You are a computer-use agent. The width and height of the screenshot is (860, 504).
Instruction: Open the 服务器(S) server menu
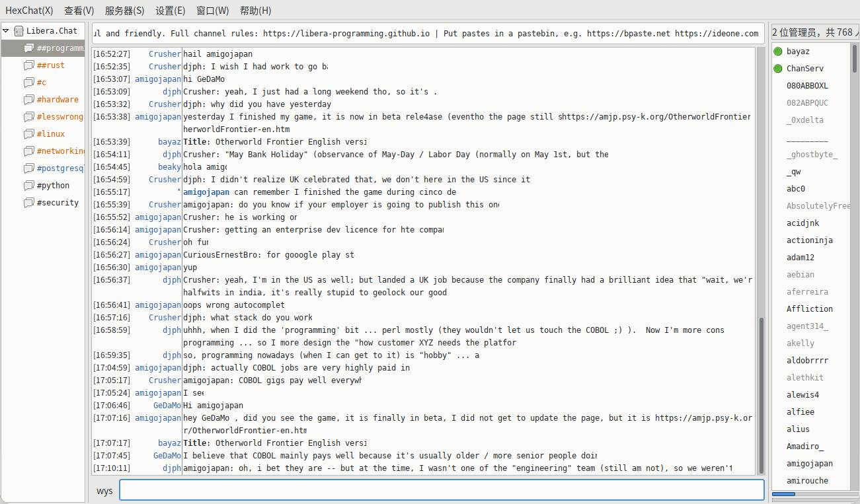click(125, 11)
